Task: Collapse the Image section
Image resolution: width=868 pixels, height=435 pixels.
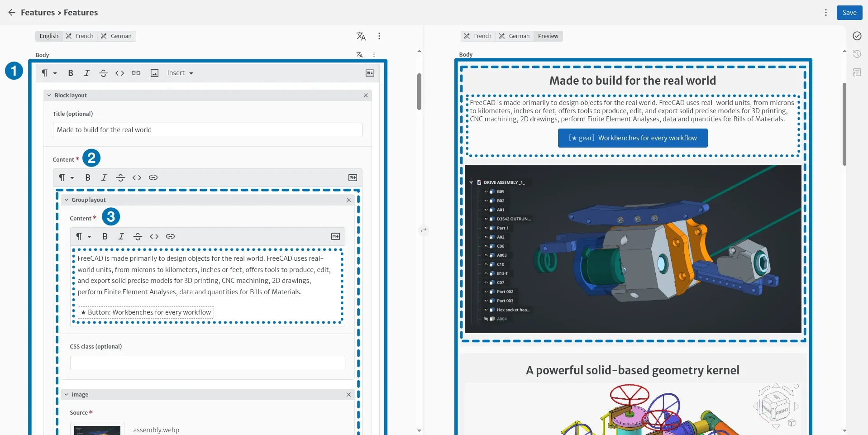Action: click(67, 395)
